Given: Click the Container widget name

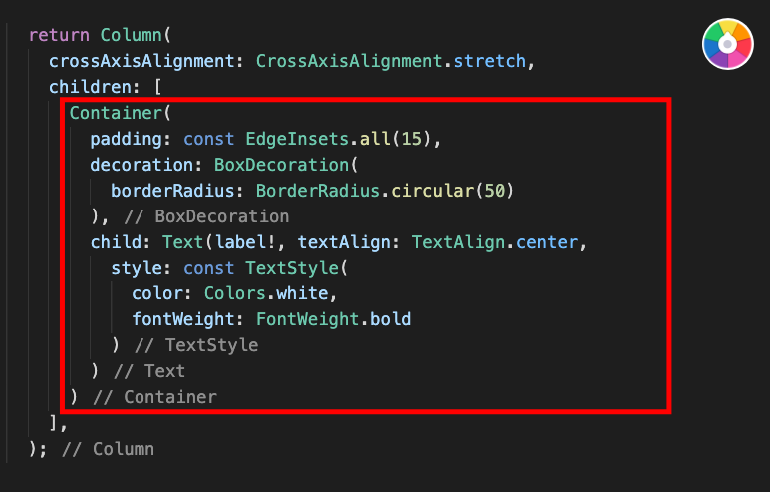Looking at the screenshot, I should 116,113.
